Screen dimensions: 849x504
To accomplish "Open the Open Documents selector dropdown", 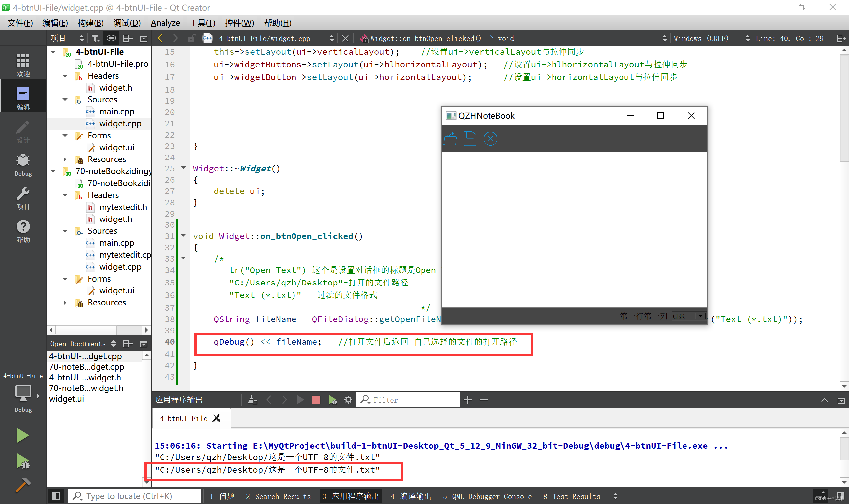I will click(x=83, y=344).
